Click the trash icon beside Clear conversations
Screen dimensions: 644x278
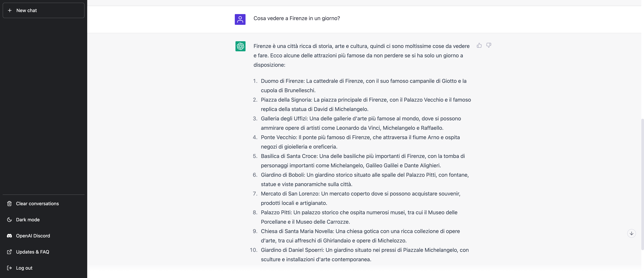pyautogui.click(x=10, y=204)
